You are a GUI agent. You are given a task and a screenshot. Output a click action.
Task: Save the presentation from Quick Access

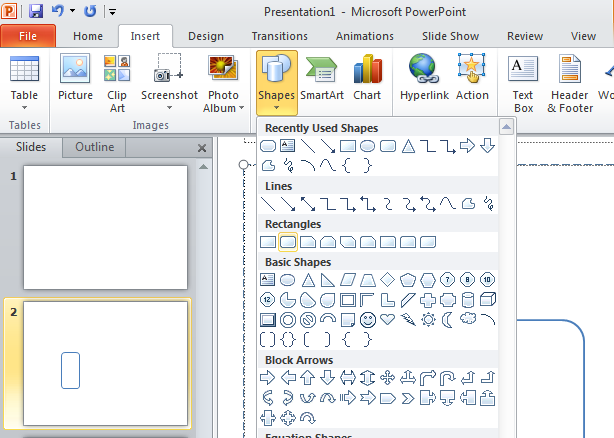[x=36, y=11]
